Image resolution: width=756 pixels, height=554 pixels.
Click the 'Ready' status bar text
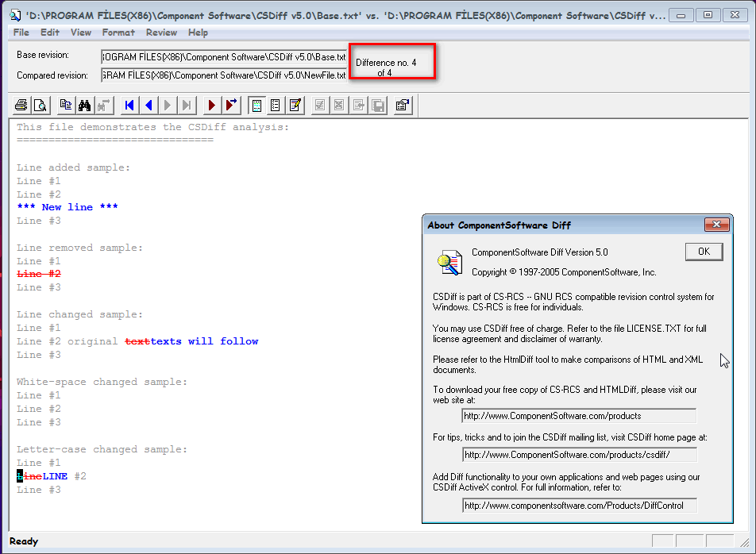point(24,541)
